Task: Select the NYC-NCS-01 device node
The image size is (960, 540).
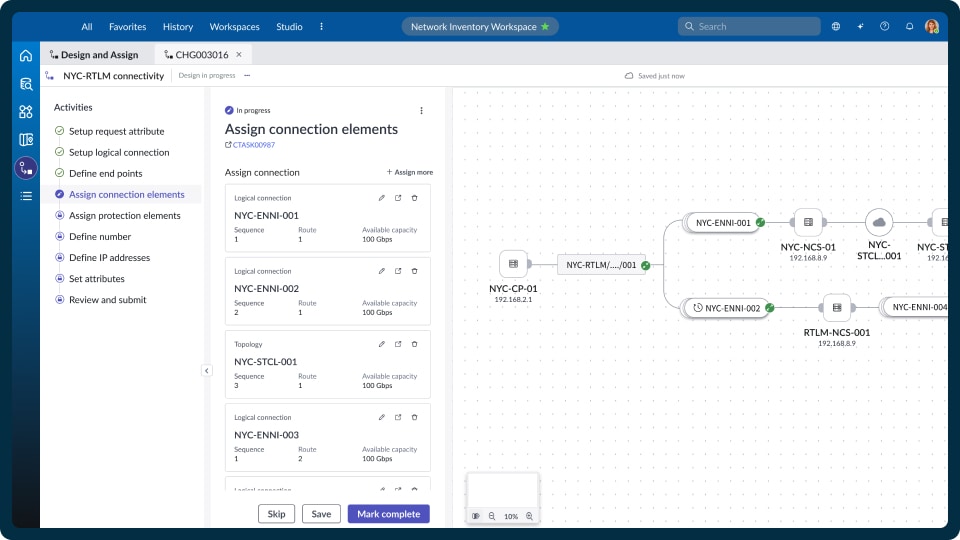Action: 808,222
